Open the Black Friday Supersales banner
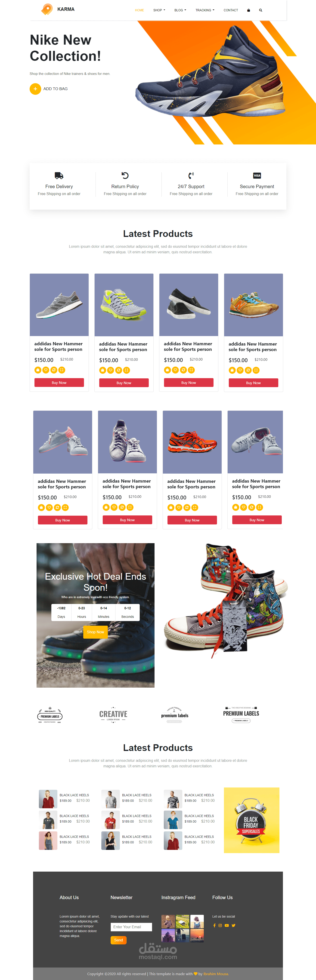The width and height of the screenshot is (316, 980). click(252, 820)
